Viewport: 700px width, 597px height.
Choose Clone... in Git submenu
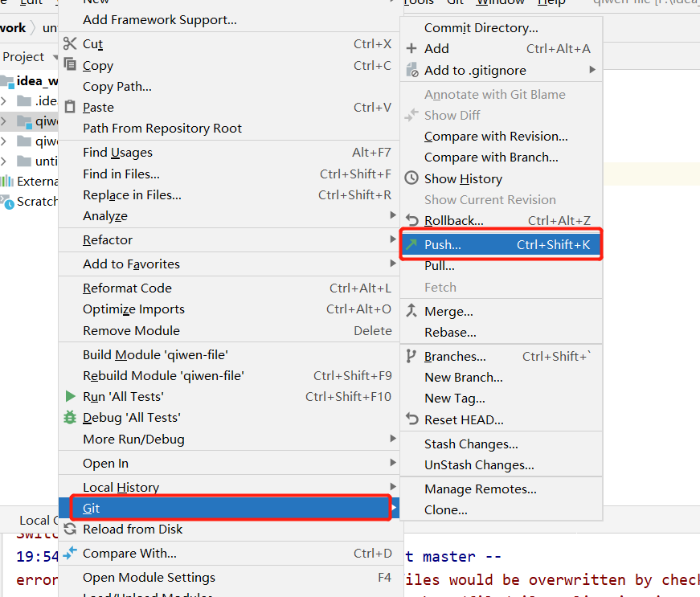click(501, 510)
